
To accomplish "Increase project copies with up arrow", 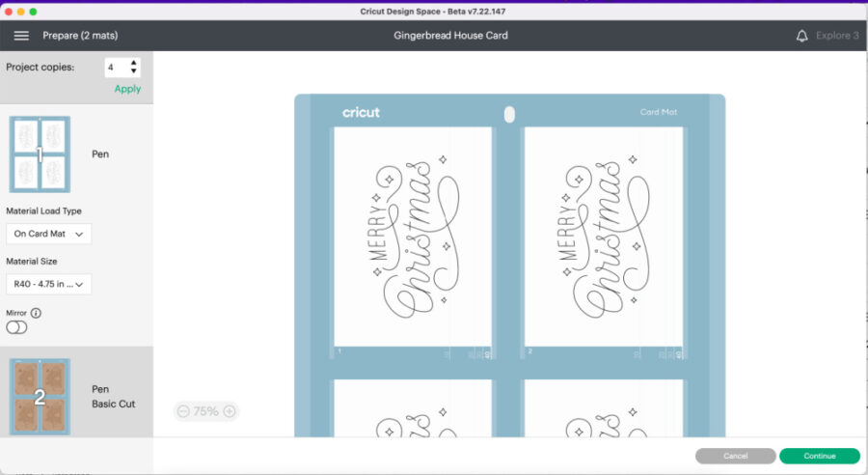I will [134, 63].
